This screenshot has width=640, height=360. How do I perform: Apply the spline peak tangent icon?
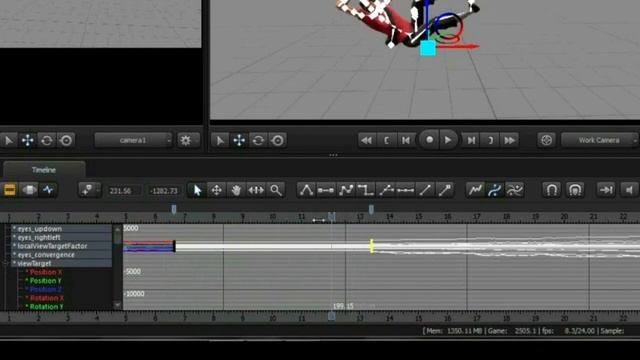point(306,190)
